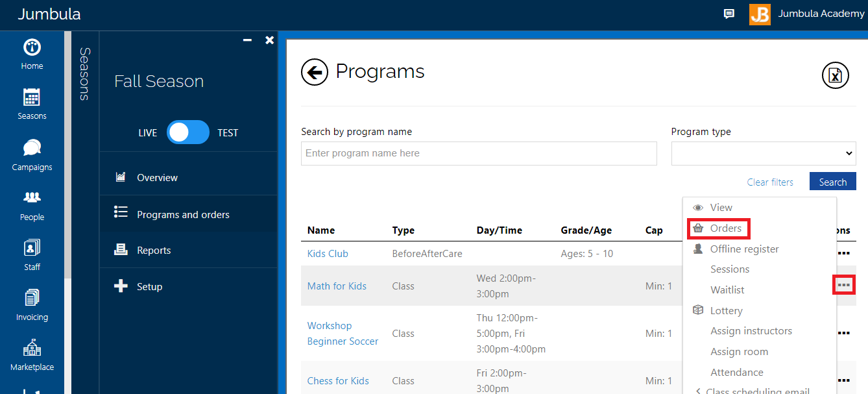This screenshot has width=868, height=394.
Task: Choose Assign room from actions menu
Action: coord(739,351)
